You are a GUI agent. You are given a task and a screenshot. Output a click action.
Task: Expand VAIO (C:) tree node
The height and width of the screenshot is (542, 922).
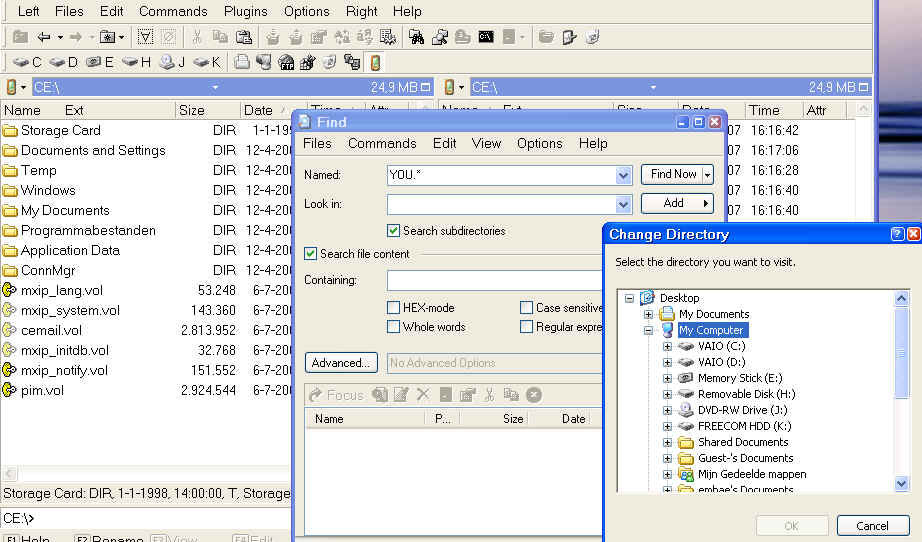(x=667, y=346)
